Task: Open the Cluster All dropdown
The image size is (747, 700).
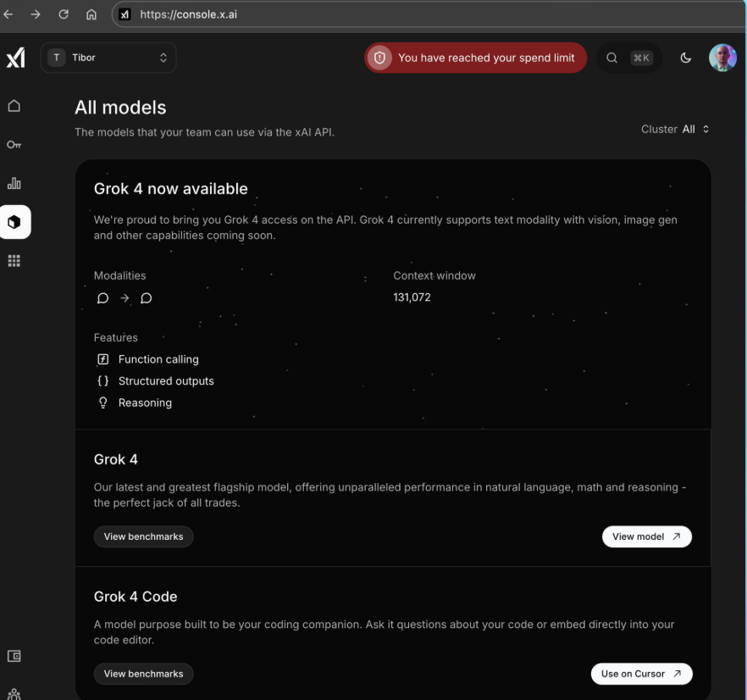Action: pyautogui.click(x=676, y=130)
